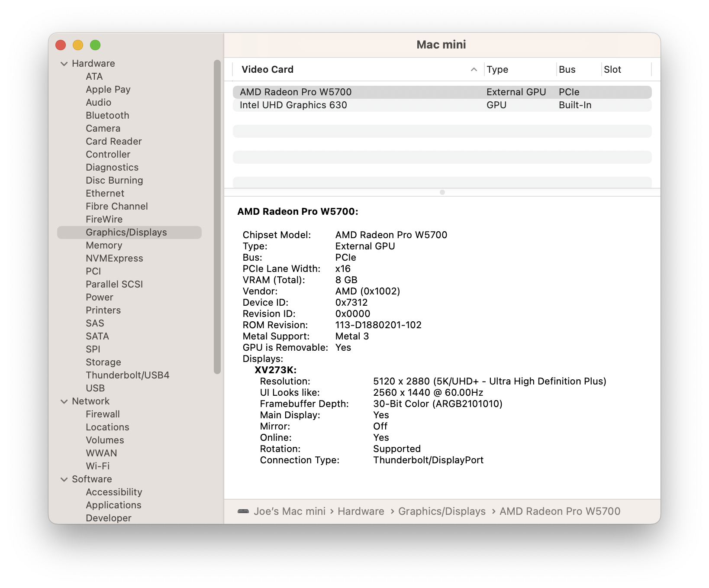
Task: Click Hardware in the path bar
Action: tap(361, 511)
